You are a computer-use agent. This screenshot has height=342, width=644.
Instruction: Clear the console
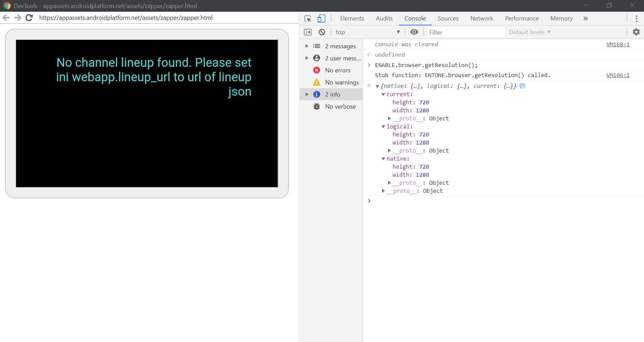click(x=322, y=32)
